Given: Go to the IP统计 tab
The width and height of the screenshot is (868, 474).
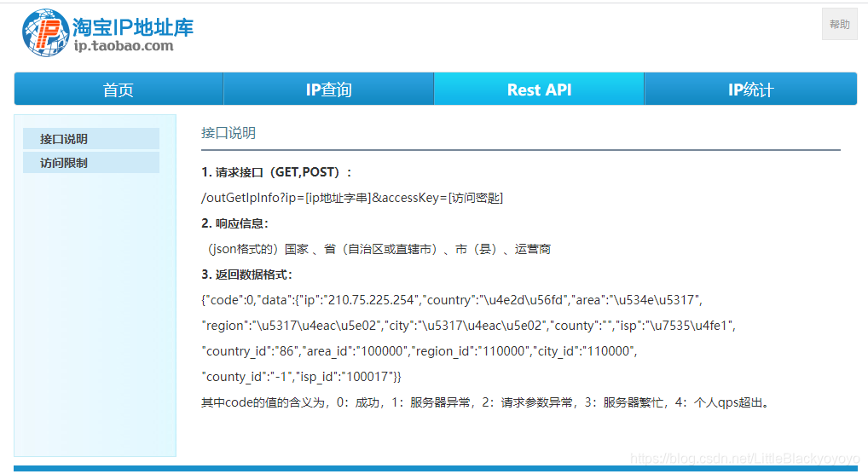Looking at the screenshot, I should [750, 90].
